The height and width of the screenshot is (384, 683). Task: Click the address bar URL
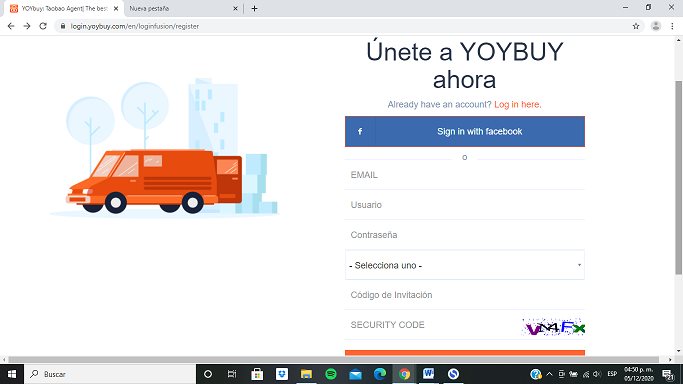click(x=135, y=26)
